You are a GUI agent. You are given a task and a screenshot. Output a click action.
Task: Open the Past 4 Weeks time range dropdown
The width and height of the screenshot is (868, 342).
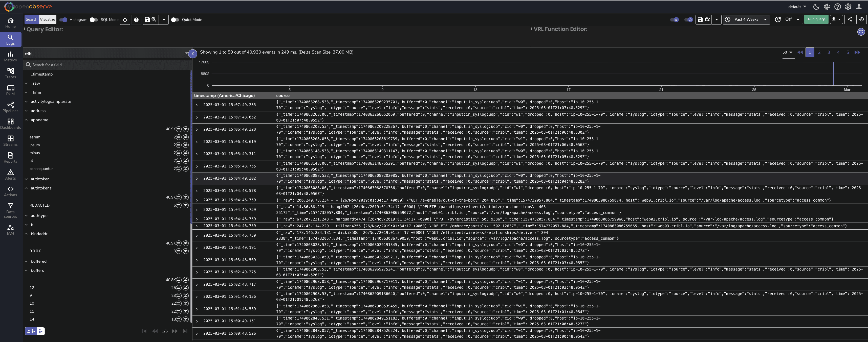coord(746,19)
